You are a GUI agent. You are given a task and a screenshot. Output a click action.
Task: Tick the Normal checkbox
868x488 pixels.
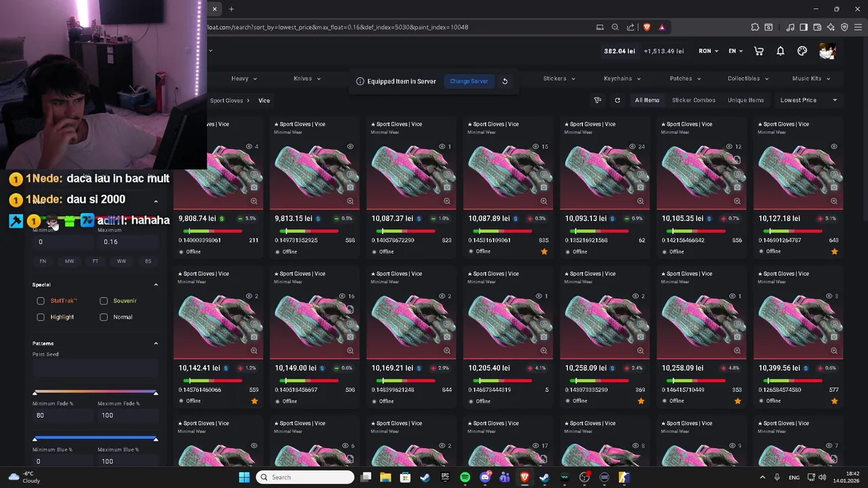click(x=104, y=317)
